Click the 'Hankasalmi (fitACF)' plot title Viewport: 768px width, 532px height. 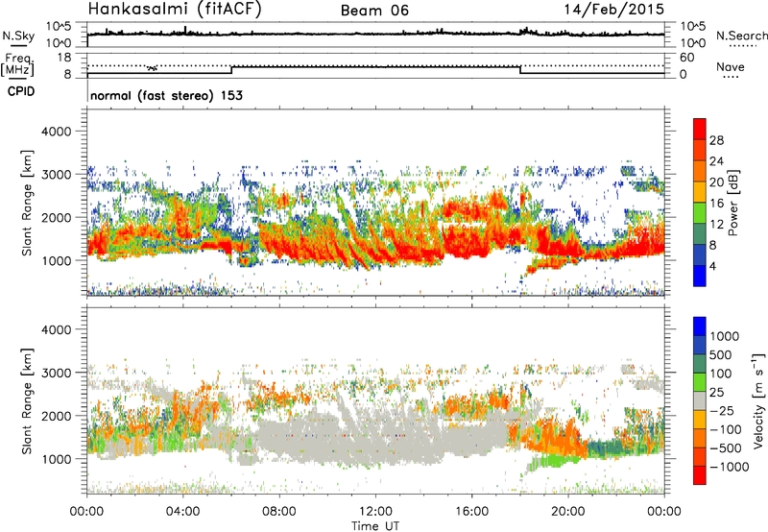tap(175, 10)
